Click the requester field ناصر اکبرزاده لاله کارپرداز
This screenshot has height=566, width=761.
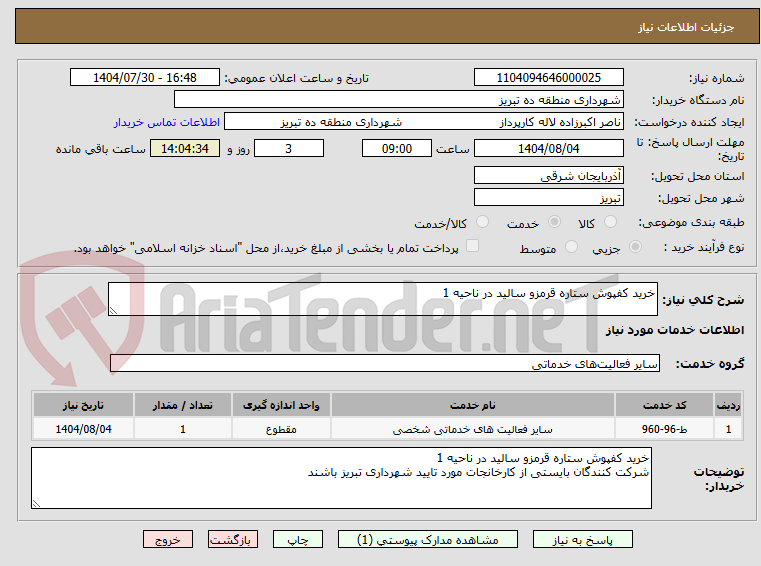tap(424, 122)
